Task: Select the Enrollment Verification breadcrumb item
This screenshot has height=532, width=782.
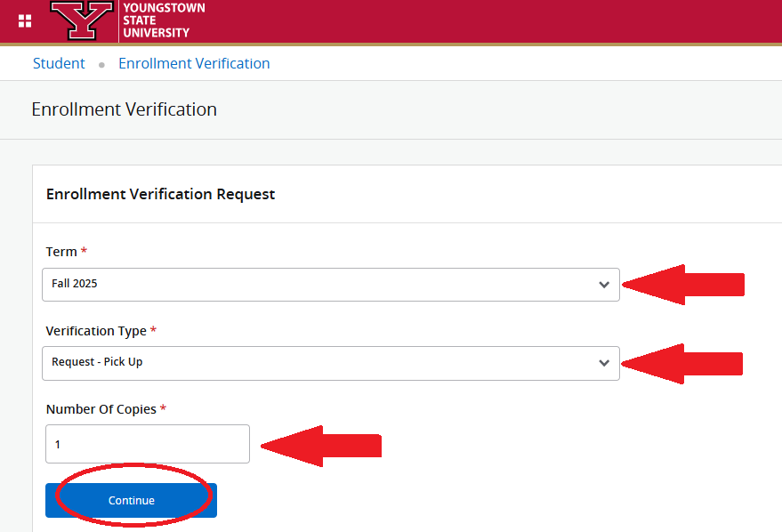Action: (194, 63)
